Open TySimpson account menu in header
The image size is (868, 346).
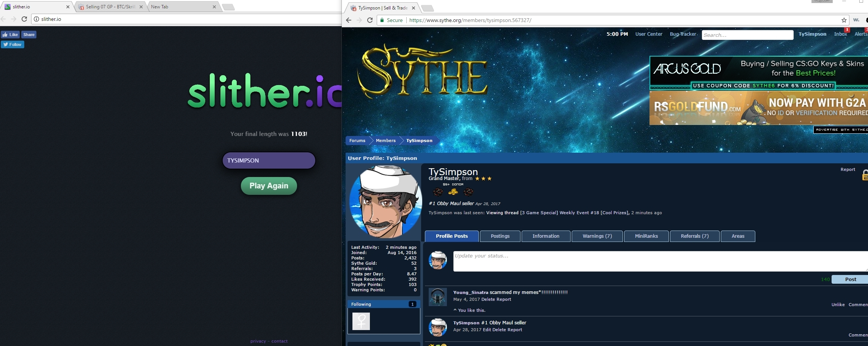[x=812, y=34]
